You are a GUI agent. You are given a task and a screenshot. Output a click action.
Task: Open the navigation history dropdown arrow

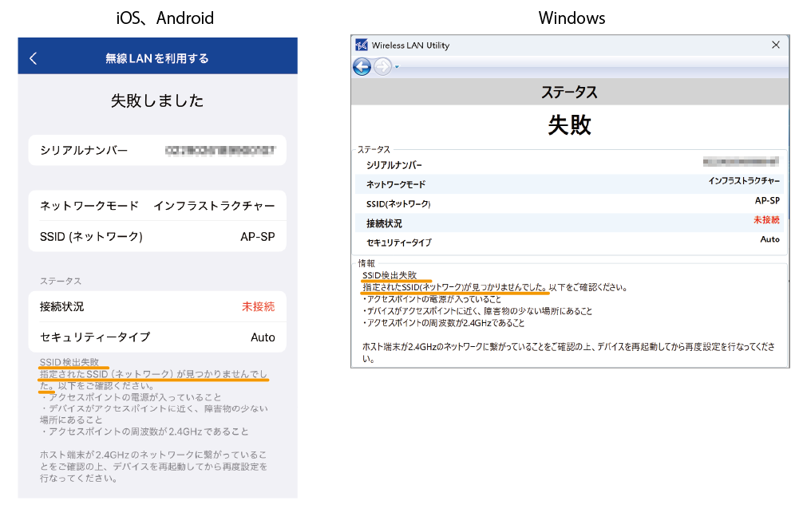point(397,68)
